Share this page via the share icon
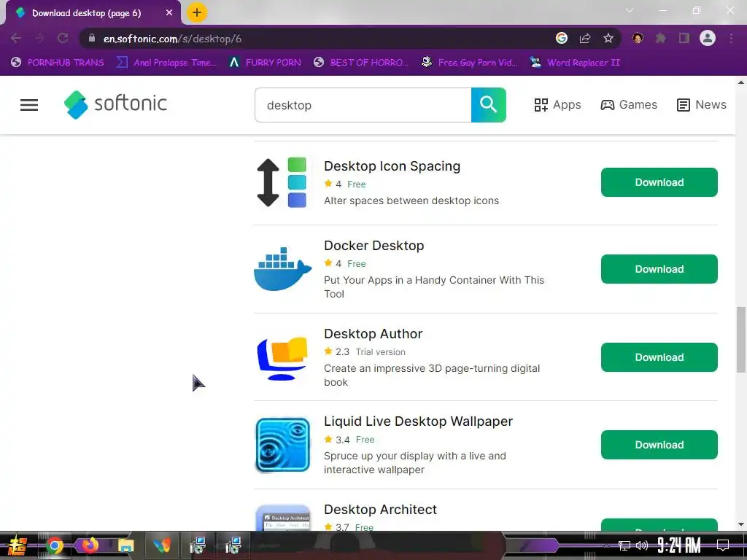 tap(585, 38)
